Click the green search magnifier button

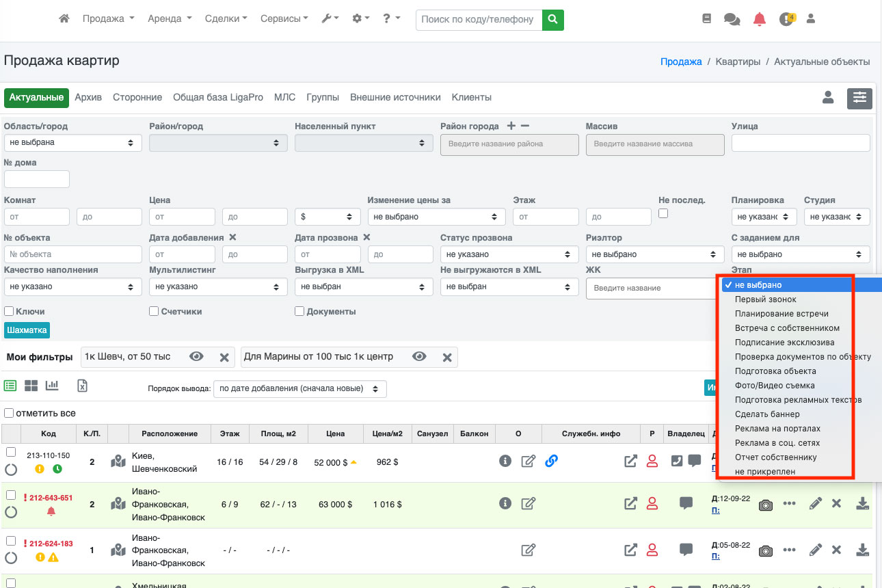tap(552, 19)
